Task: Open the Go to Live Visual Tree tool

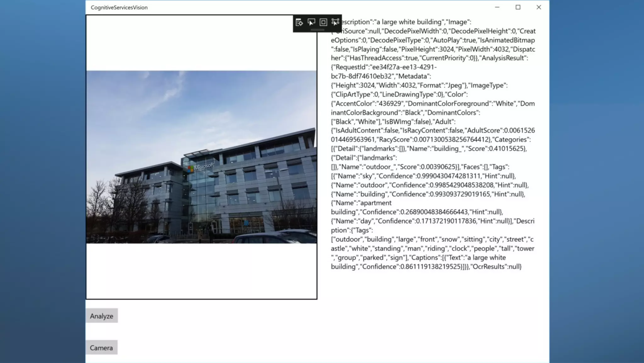Action: (299, 22)
